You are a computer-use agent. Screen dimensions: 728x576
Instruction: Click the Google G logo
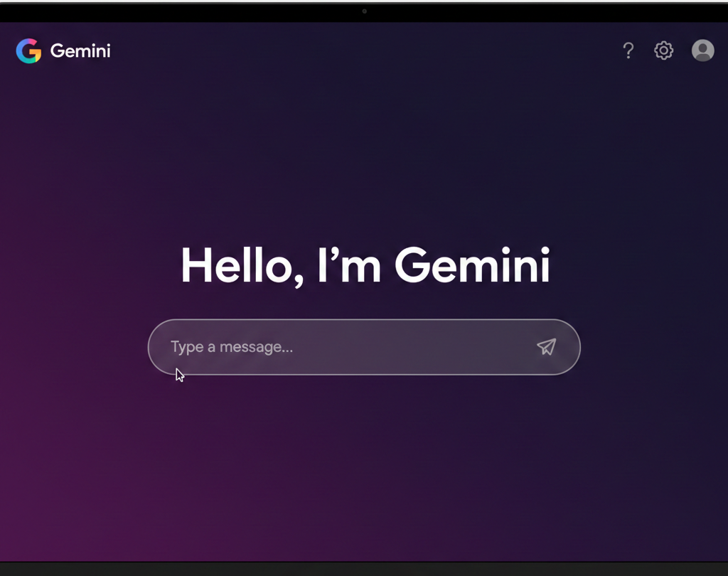click(x=28, y=51)
